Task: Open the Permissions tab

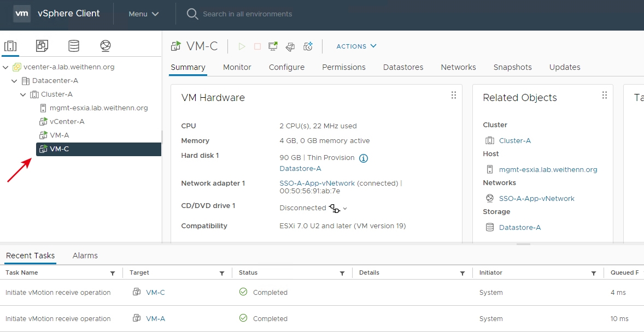Action: pyautogui.click(x=344, y=67)
